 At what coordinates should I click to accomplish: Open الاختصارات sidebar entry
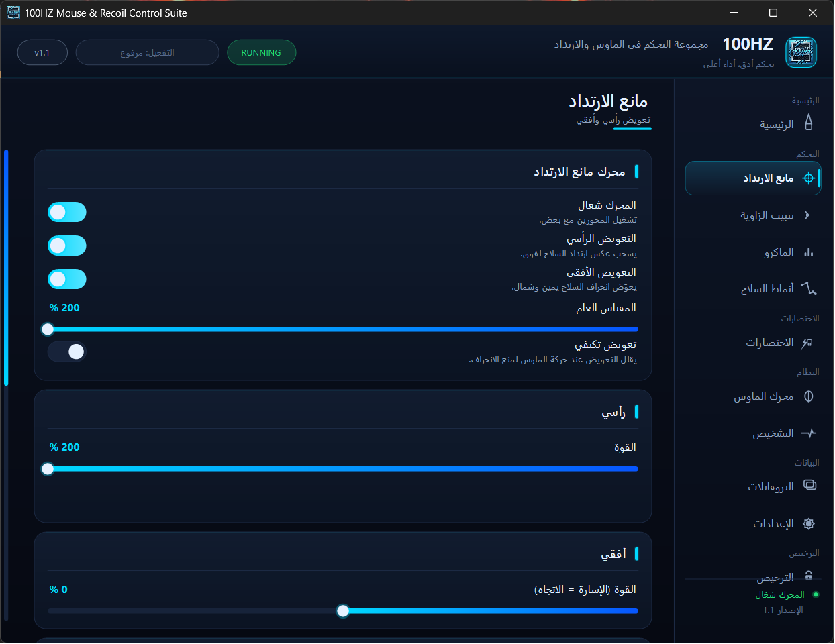(753, 343)
